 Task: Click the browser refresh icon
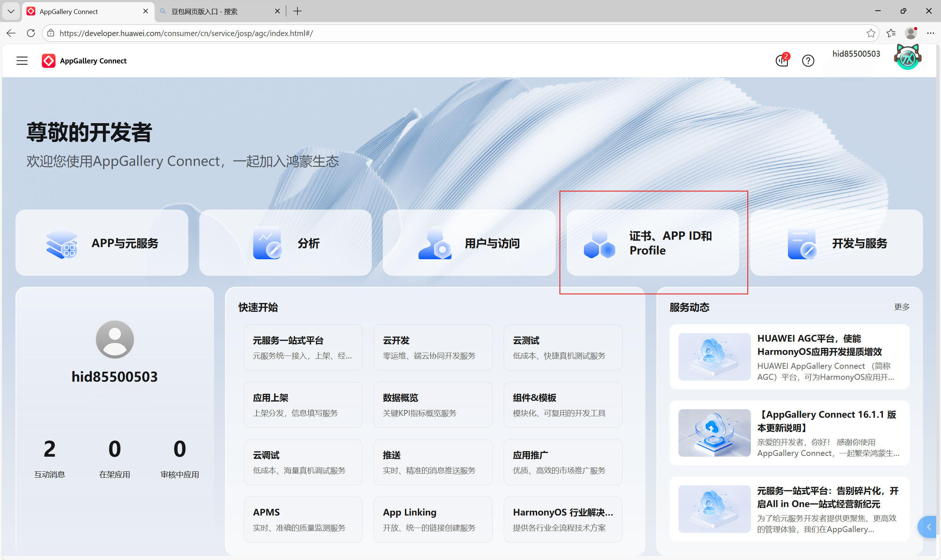point(31,33)
